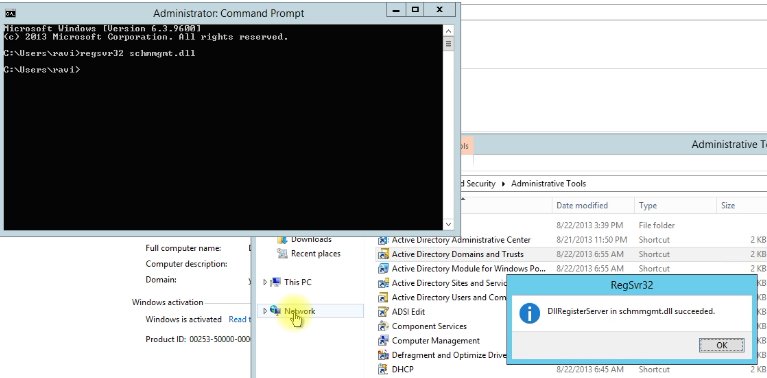The image size is (767, 378).
Task: Select Active Directory Users and Computers name
Action: point(449,297)
